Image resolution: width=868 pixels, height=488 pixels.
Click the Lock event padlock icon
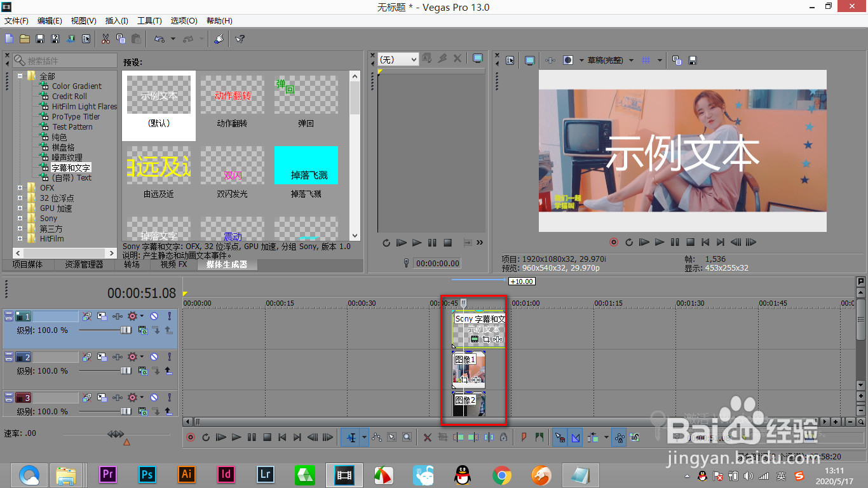pyautogui.click(x=504, y=437)
